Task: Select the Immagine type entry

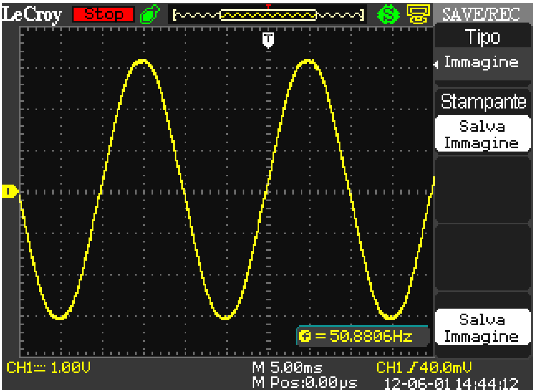Action: [481, 63]
